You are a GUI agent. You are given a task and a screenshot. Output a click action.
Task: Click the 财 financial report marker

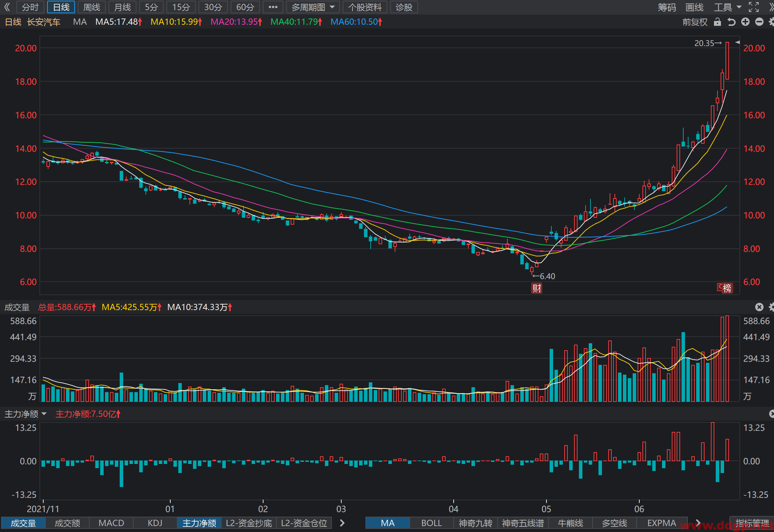pos(537,288)
